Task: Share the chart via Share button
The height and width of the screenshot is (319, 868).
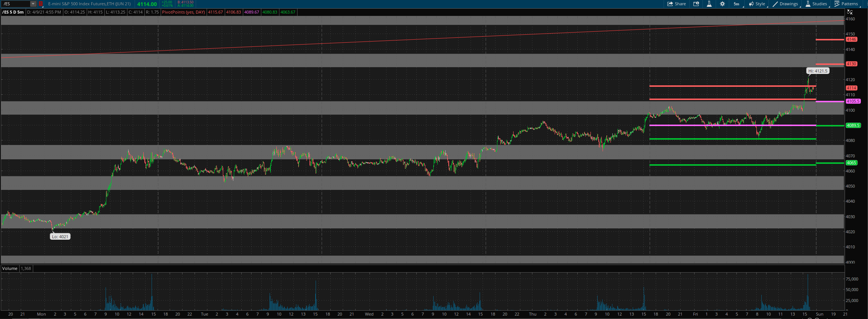Action: tap(677, 4)
